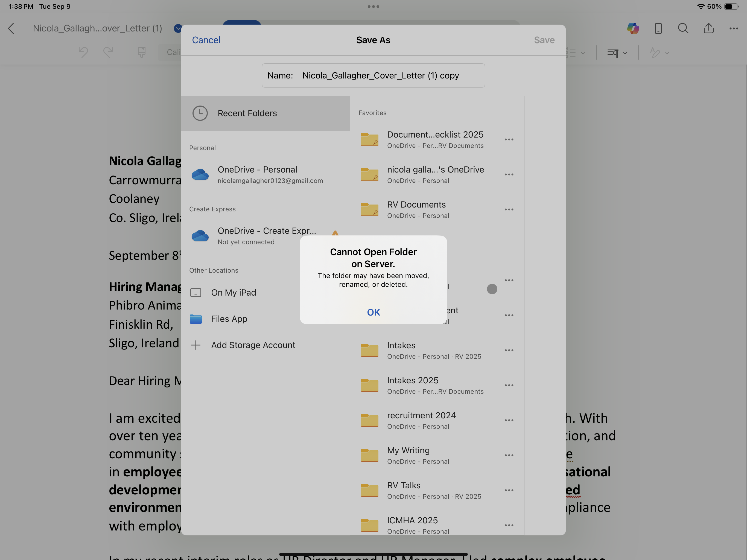Viewport: 747px width, 560px height.
Task: Click the plus icon for Add Storage Account
Action: pyautogui.click(x=195, y=345)
